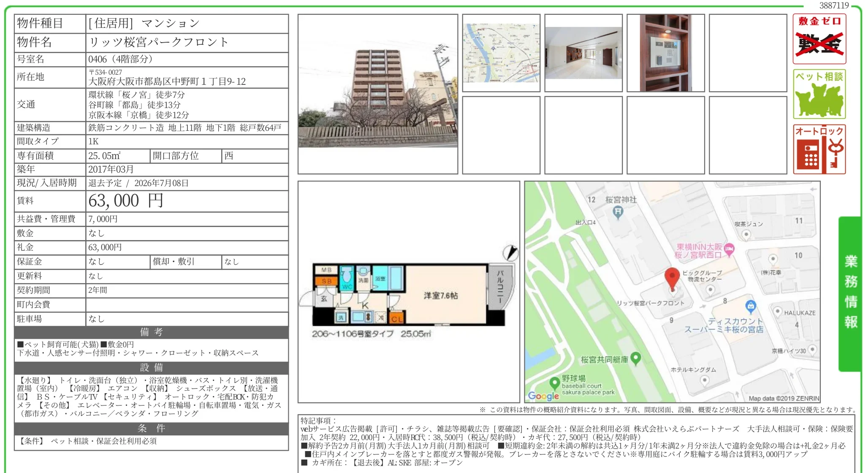868x473 pixels.
Task: Click the ペット相談 pet icon
Action: [x=819, y=94]
